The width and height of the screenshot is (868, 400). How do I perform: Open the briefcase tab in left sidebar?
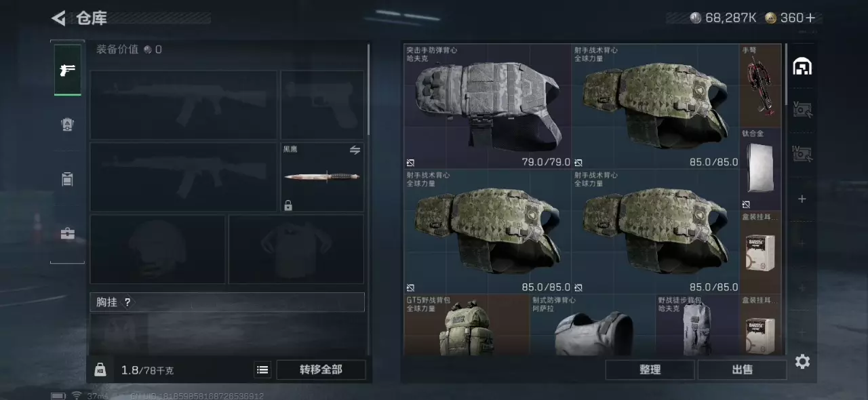pyautogui.click(x=68, y=234)
